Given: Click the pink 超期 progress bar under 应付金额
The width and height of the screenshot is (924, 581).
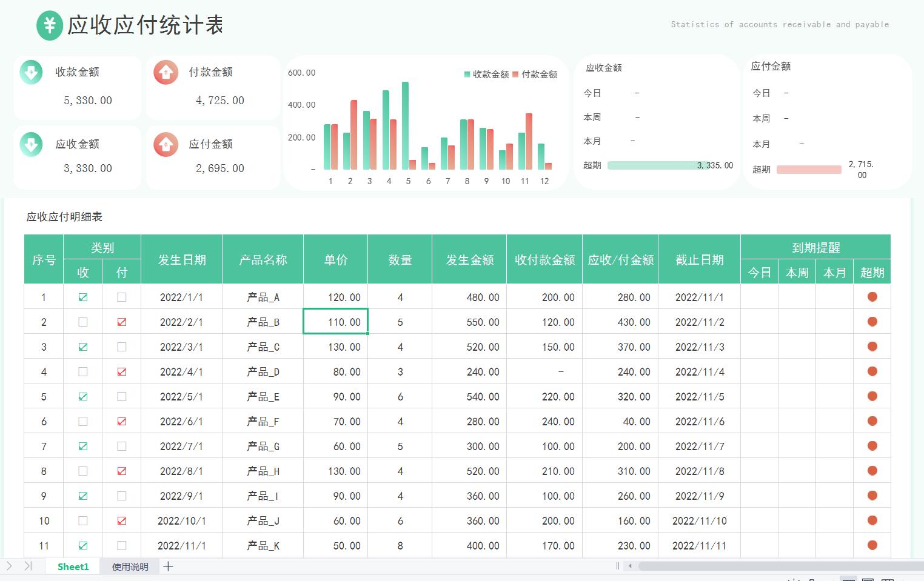Looking at the screenshot, I should point(809,169).
